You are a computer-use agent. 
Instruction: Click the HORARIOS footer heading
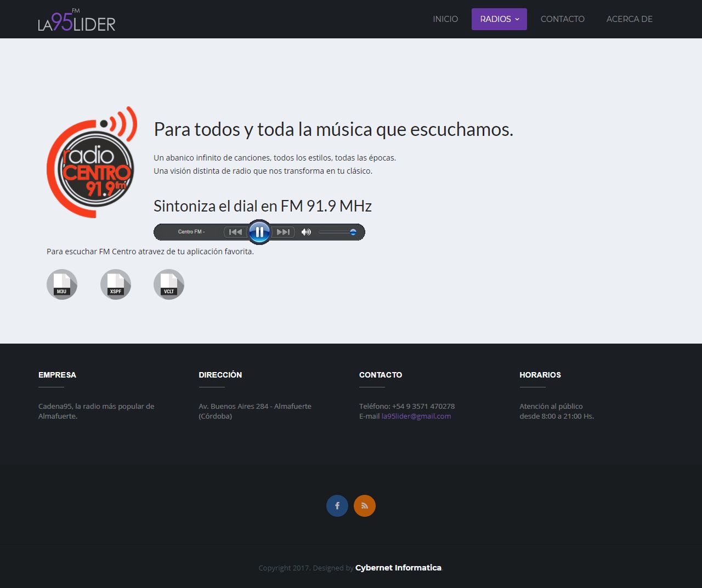540,375
